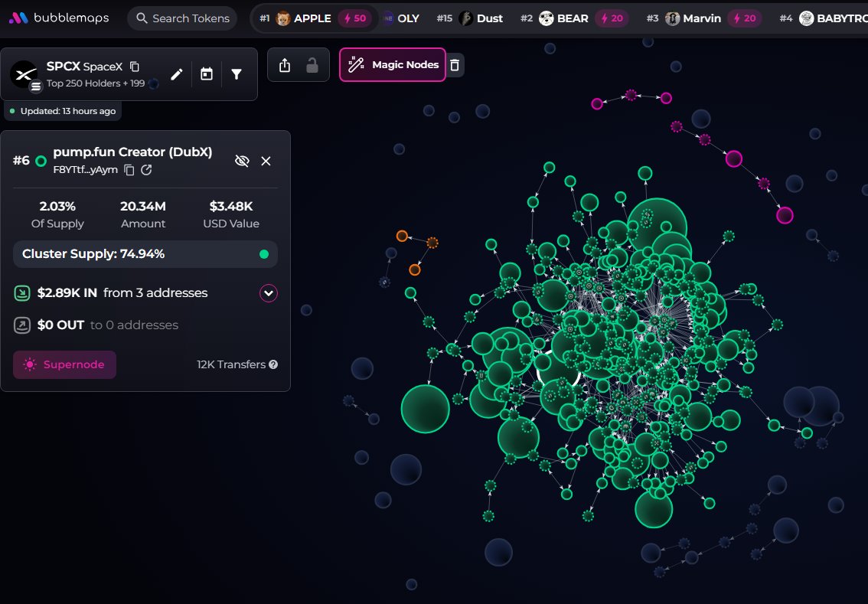Click the Top 250 Holders + 199 text
The image size is (868, 604).
pyautogui.click(x=96, y=83)
